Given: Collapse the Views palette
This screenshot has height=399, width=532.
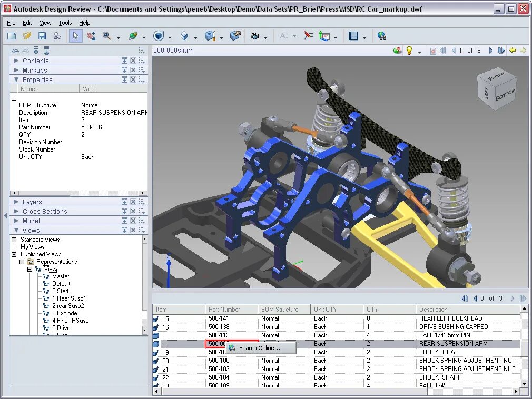Looking at the screenshot, I should click(x=16, y=230).
